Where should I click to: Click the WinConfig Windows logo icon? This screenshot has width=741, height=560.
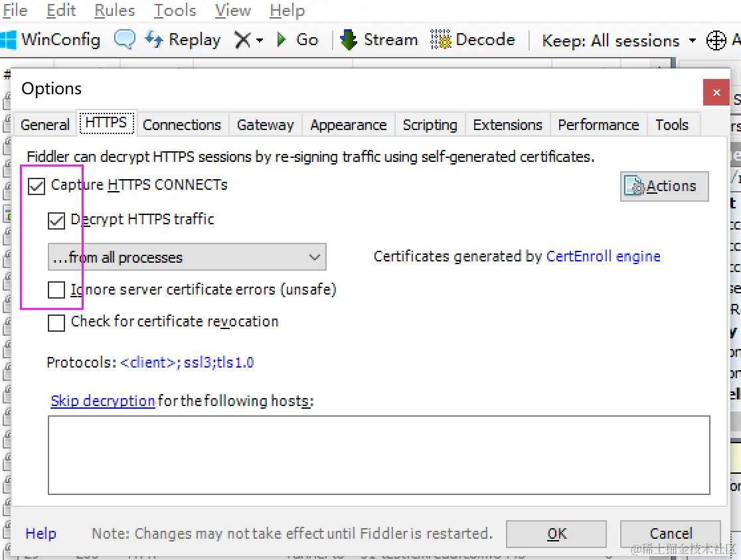[x=8, y=40]
